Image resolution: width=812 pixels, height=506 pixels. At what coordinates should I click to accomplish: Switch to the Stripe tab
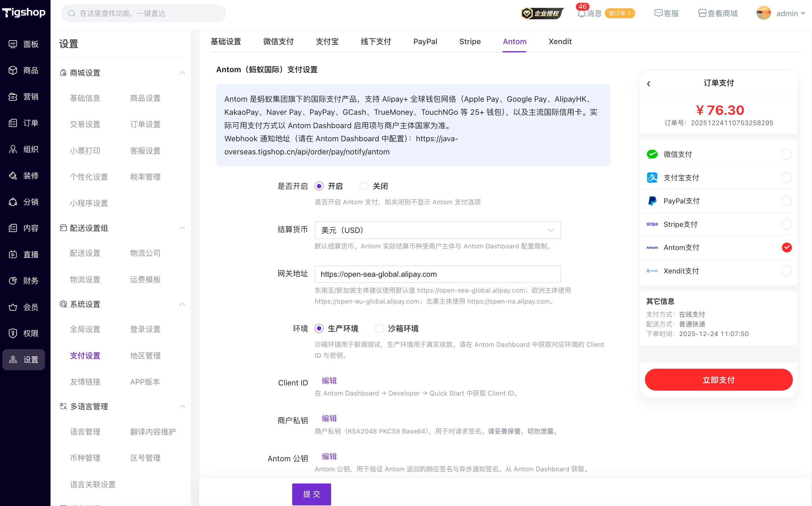[x=470, y=41]
